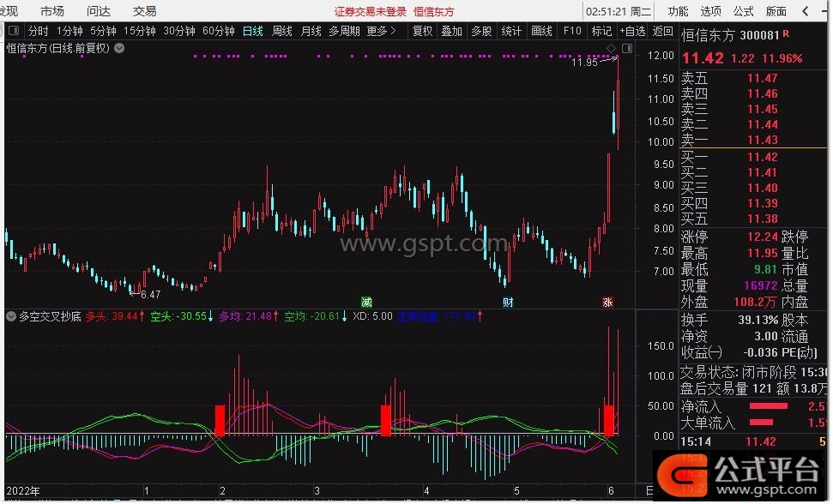Click the 返回 back button
Image resolution: width=833 pixels, height=504 pixels.
(x=662, y=32)
